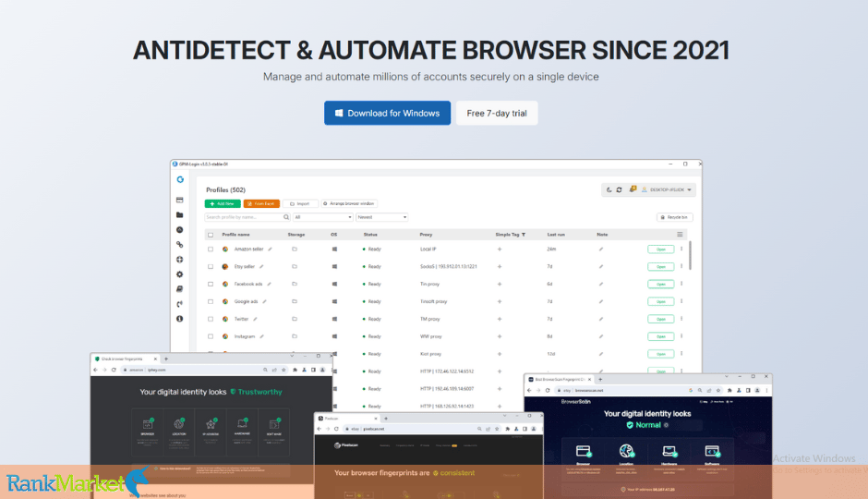Open more options for Amazon seller row
868x499 pixels.
[x=681, y=249]
